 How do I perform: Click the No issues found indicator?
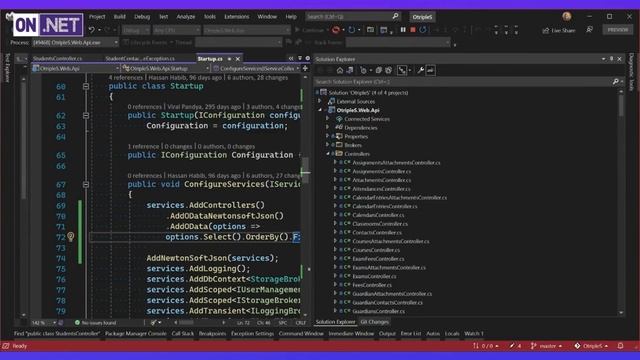point(96,323)
